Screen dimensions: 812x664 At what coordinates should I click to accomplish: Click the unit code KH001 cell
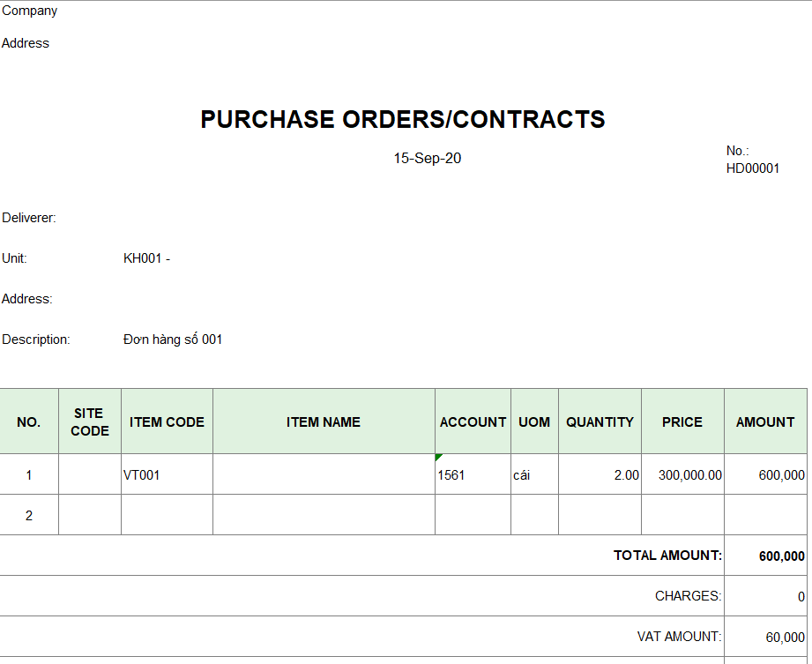pyautogui.click(x=146, y=258)
